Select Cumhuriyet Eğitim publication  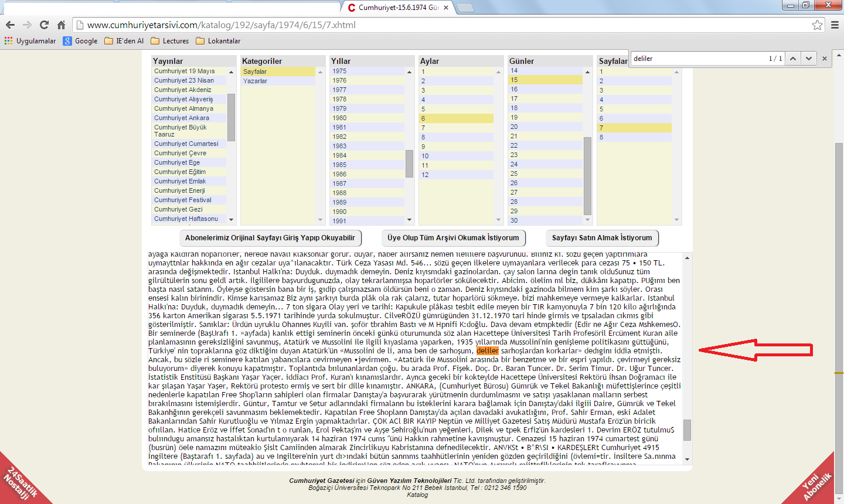(x=189, y=172)
